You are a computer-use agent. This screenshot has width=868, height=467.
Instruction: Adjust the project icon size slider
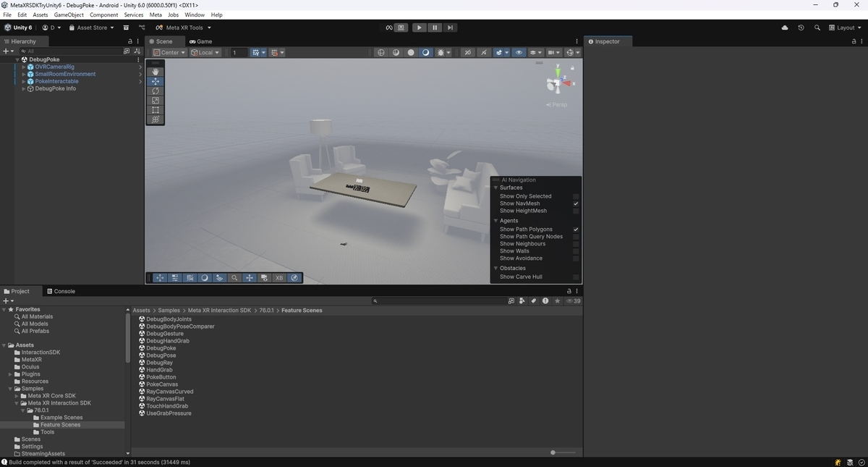(x=563, y=453)
